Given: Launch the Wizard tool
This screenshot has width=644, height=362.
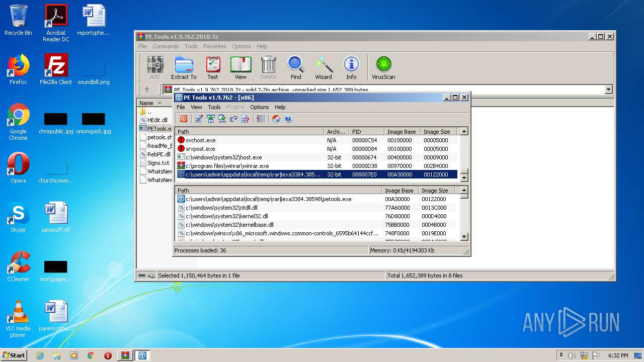Looking at the screenshot, I should pyautogui.click(x=324, y=68).
